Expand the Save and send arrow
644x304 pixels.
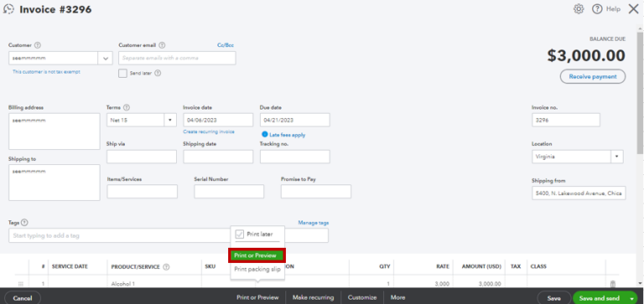(631, 298)
